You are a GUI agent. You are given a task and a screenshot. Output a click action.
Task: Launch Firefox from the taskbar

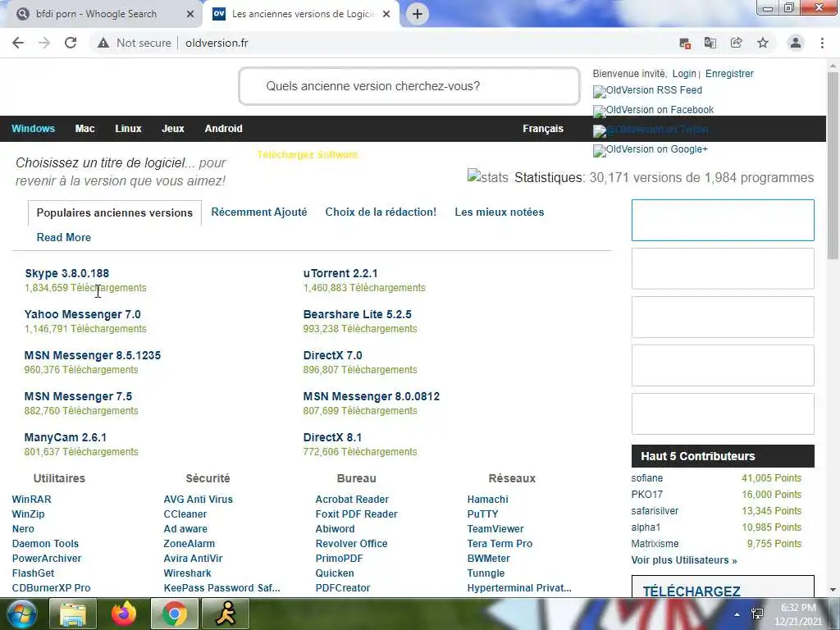coord(124,614)
